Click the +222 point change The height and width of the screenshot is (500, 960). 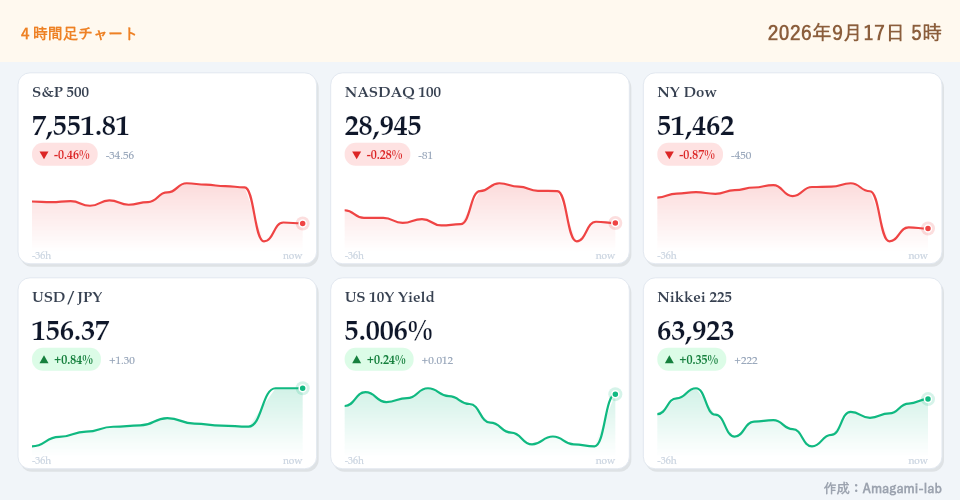click(x=746, y=360)
